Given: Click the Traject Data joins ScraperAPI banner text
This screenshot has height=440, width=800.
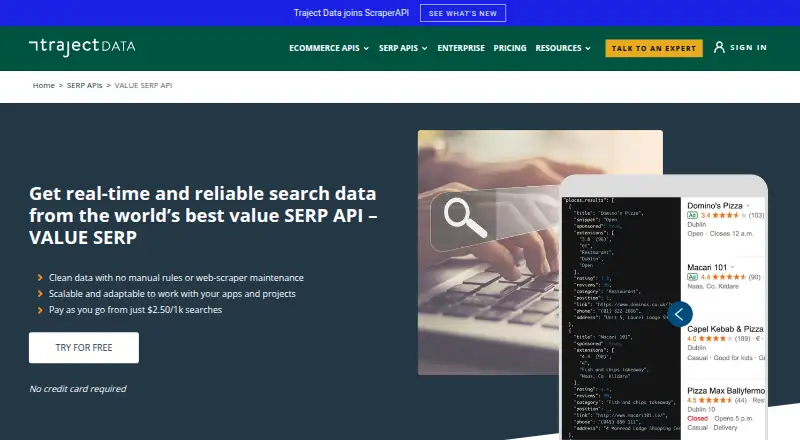Looking at the screenshot, I should [x=351, y=13].
